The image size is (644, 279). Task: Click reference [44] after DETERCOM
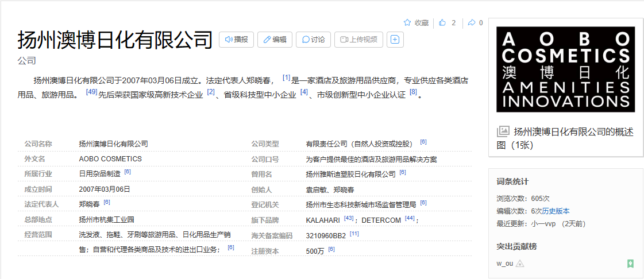410,218
